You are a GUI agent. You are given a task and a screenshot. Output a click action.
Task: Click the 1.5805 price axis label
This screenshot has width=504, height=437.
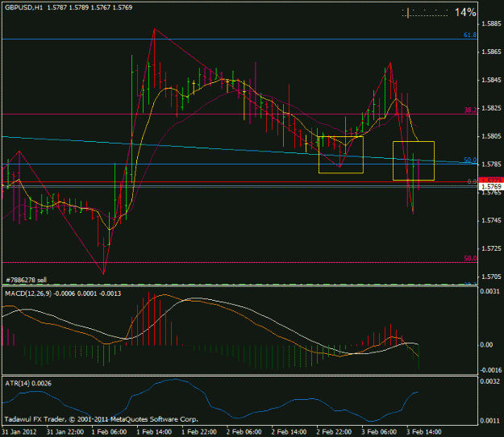tap(491, 136)
